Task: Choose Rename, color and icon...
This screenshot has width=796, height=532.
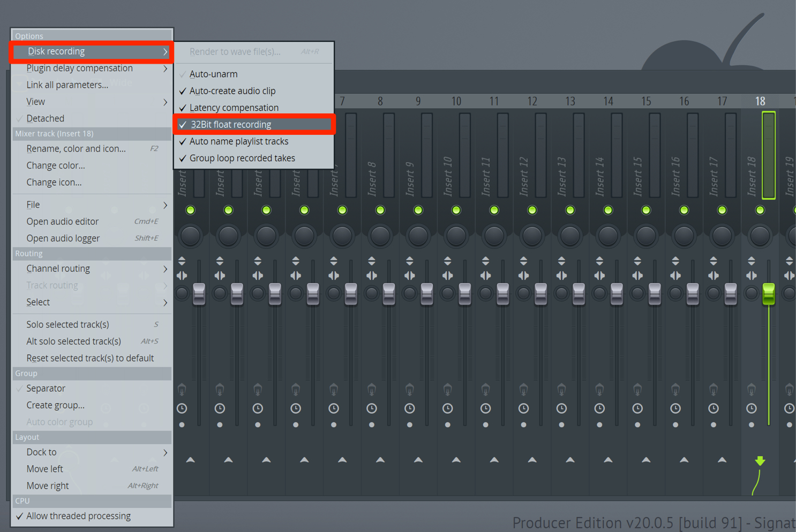Action: click(x=92, y=149)
